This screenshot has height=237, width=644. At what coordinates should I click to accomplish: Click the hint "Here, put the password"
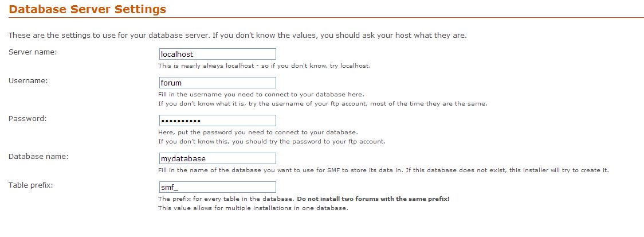[258, 133]
